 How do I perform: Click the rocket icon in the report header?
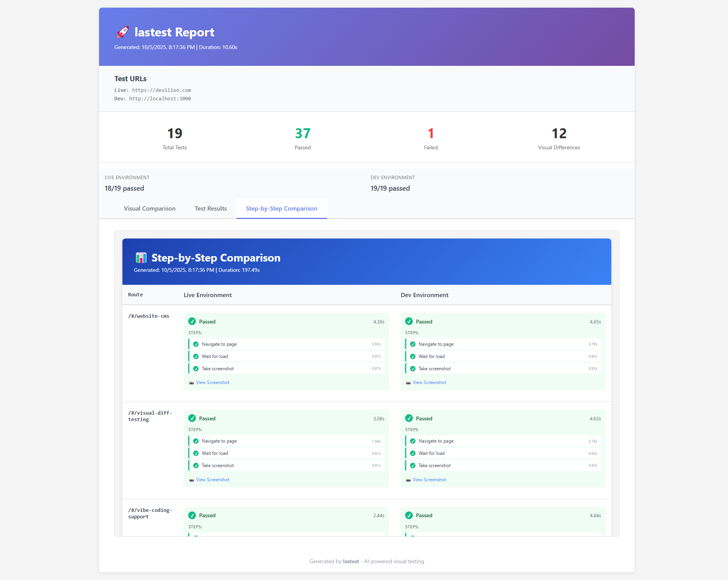tap(122, 32)
